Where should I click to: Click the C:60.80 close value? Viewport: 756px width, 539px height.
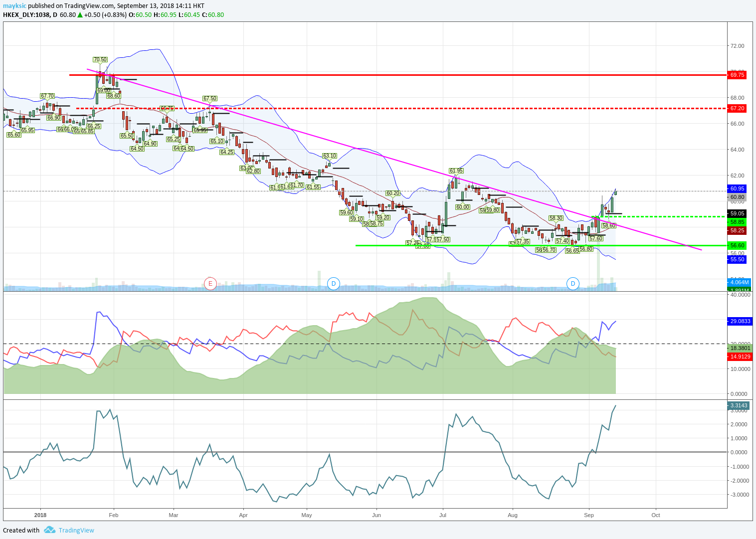point(213,15)
